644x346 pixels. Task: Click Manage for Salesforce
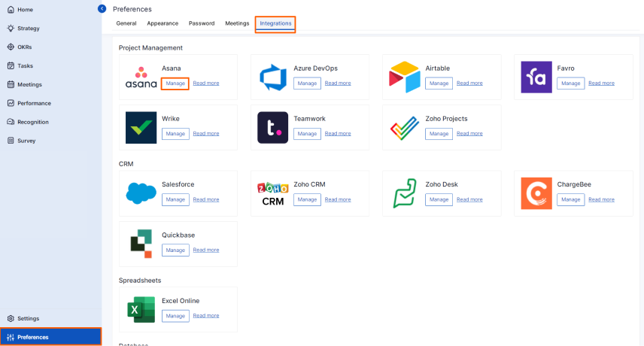(x=175, y=199)
